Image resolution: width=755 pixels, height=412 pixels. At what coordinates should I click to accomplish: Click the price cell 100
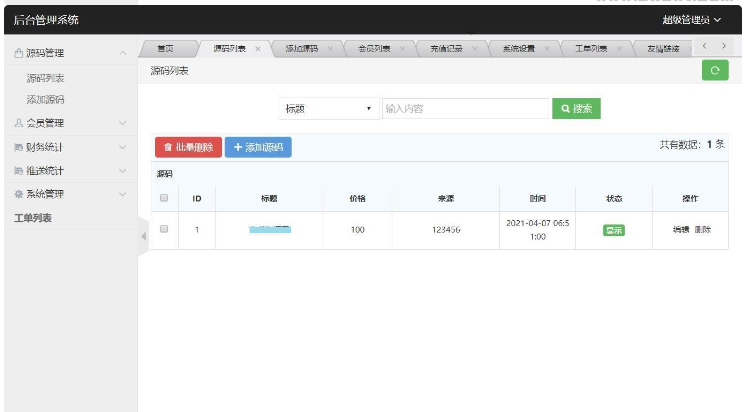(x=357, y=230)
